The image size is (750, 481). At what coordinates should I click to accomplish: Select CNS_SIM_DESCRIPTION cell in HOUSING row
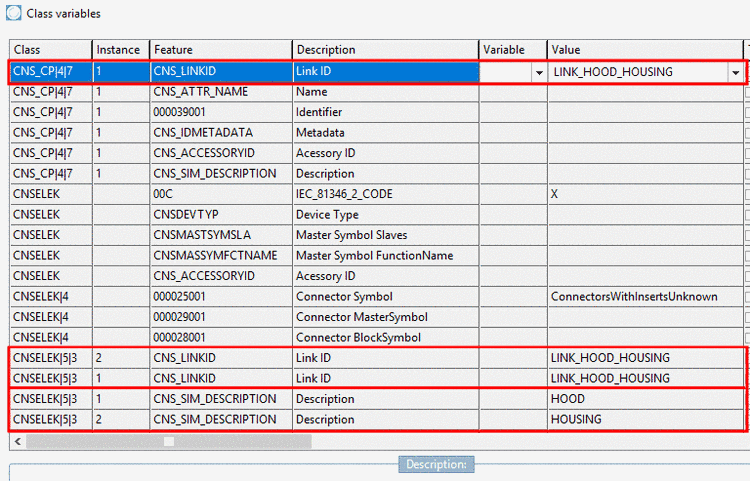(221, 420)
